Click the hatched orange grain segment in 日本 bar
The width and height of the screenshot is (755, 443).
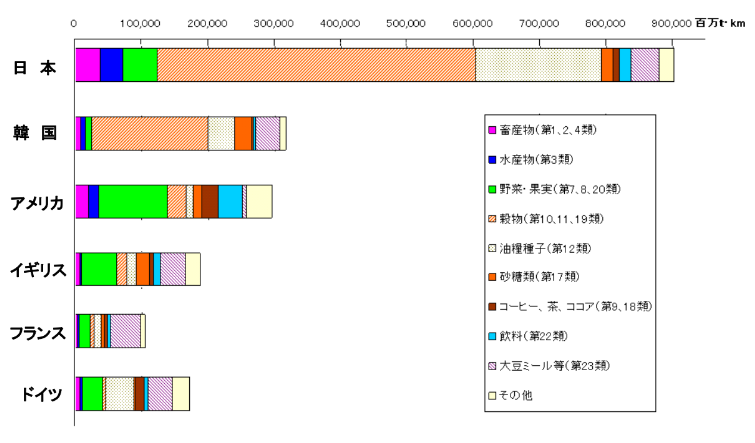[x=316, y=65]
